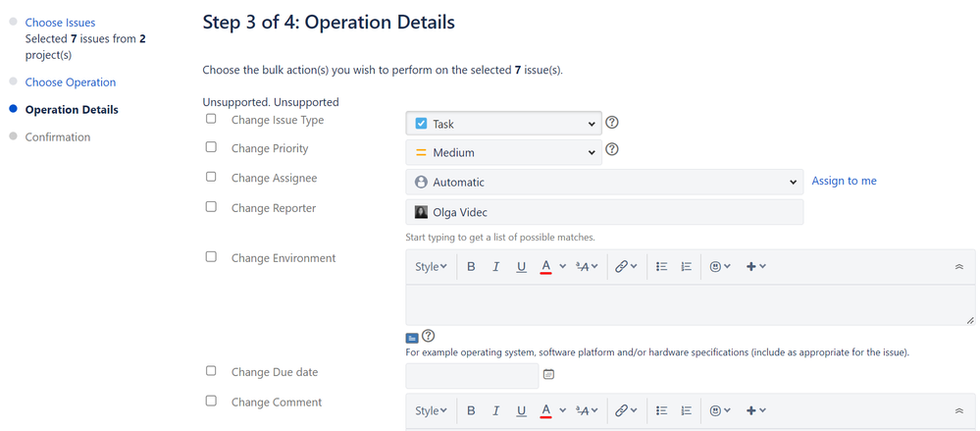
Task: Click inside the Environment text area
Action: pyautogui.click(x=690, y=304)
